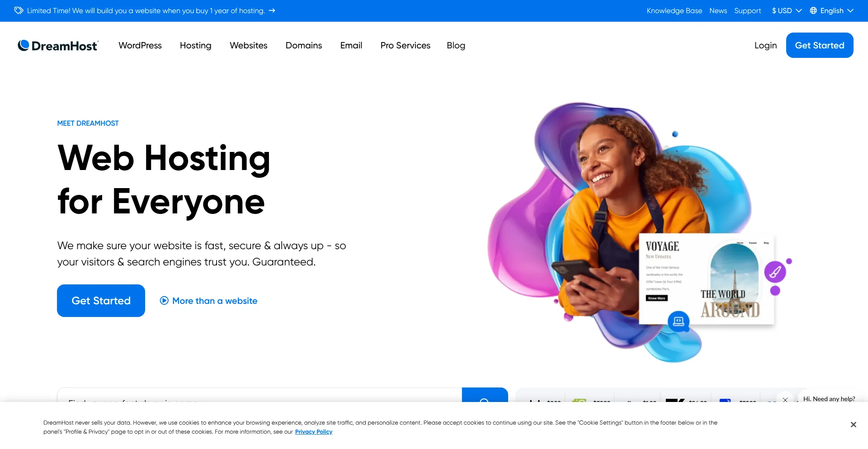Click the blue code laptop icon on hero image
Image resolution: width=868 pixels, height=449 pixels.
679,321
